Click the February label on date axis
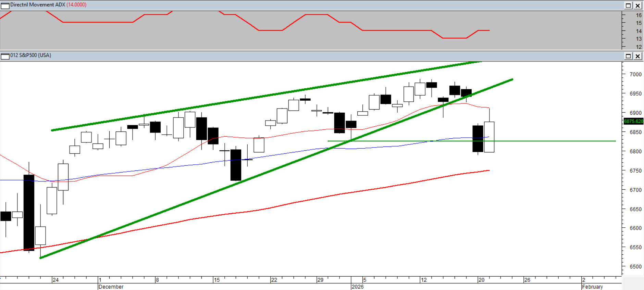644x290 pixels. point(592,287)
